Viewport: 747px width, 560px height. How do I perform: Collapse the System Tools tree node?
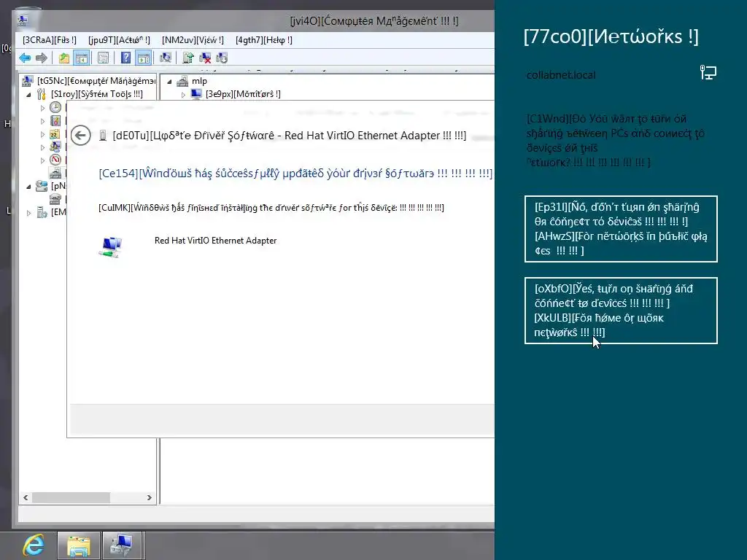pos(28,95)
